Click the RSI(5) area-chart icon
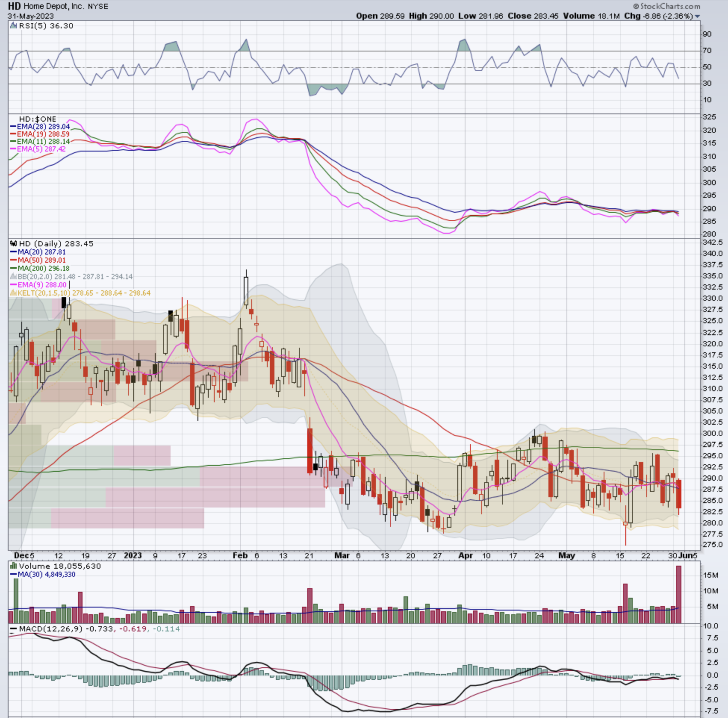728x718 pixels. (x=13, y=26)
